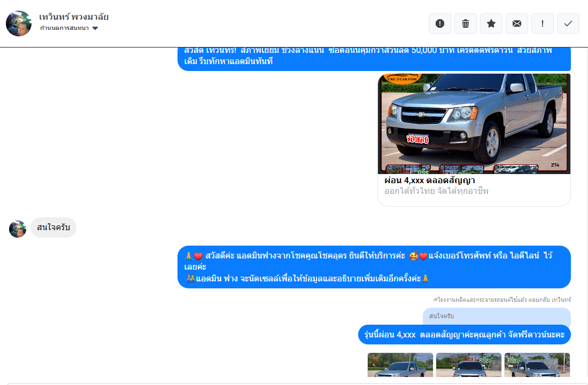Open ad link titled ผ่อน 4,xxx ตลอดสัญญา
Image resolution: width=588 pixels, height=385 pixels.
pos(429,180)
